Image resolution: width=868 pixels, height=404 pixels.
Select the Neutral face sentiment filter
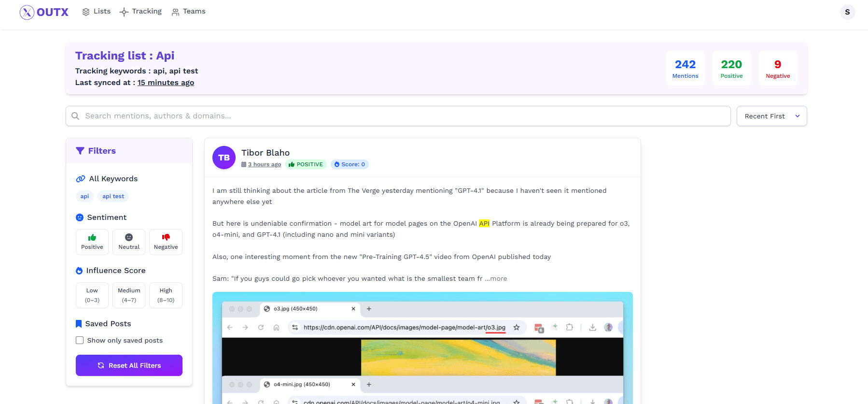point(129,242)
